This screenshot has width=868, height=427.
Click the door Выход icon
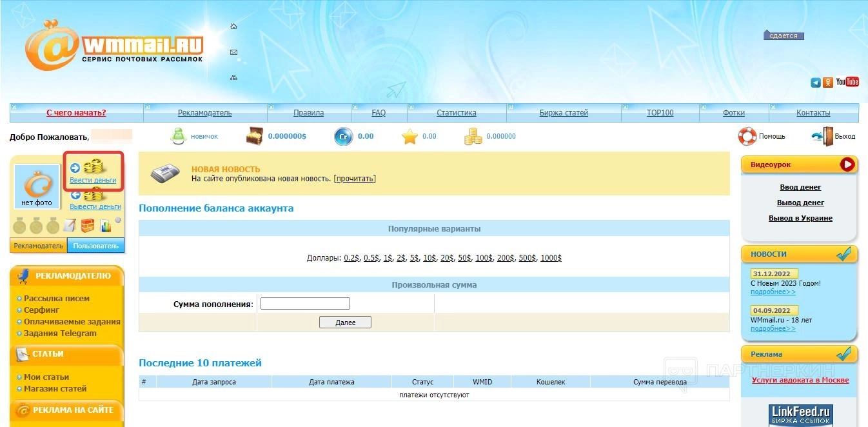pyautogui.click(x=823, y=136)
